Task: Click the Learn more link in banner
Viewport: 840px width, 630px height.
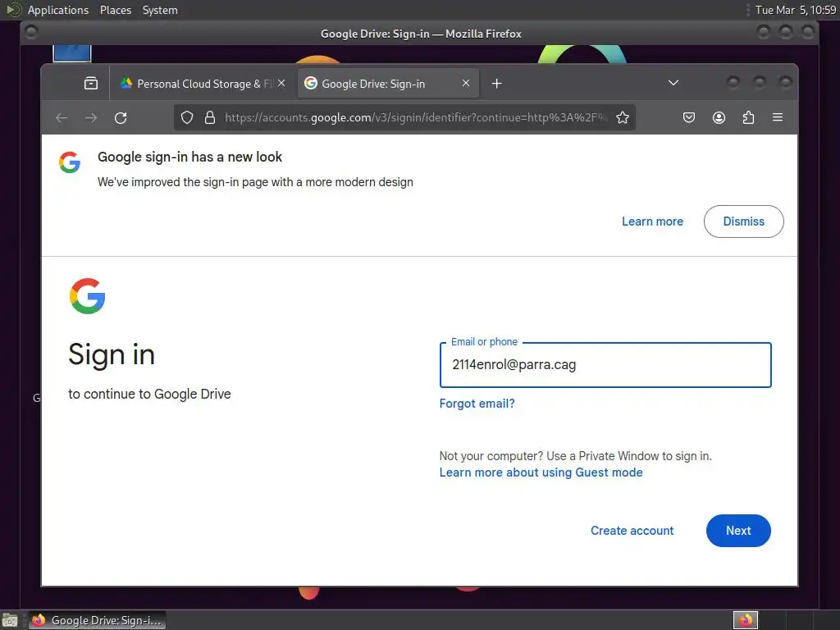Action: click(652, 221)
